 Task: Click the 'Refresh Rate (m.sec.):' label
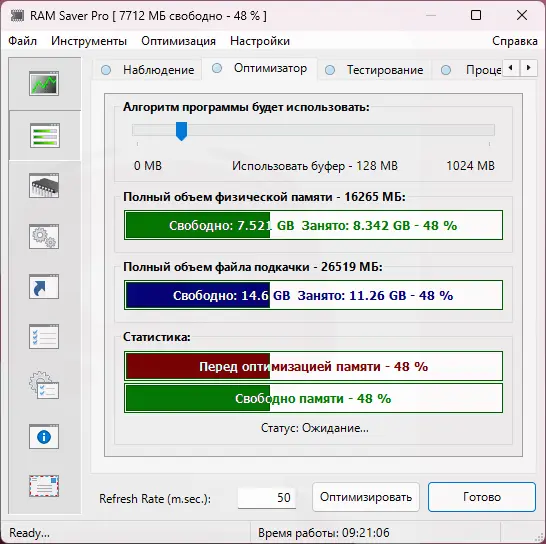[155, 499]
